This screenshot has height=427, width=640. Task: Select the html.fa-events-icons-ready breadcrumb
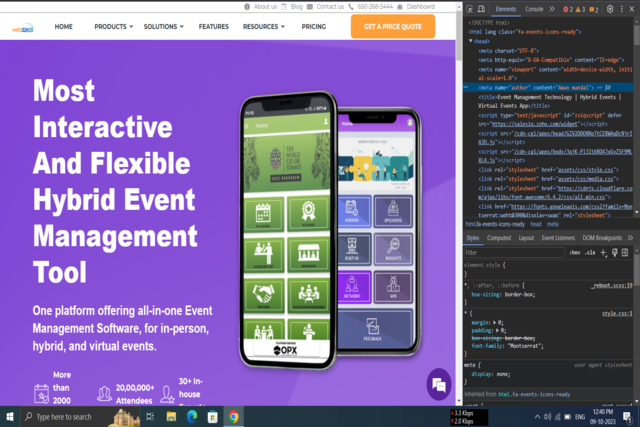click(x=495, y=224)
